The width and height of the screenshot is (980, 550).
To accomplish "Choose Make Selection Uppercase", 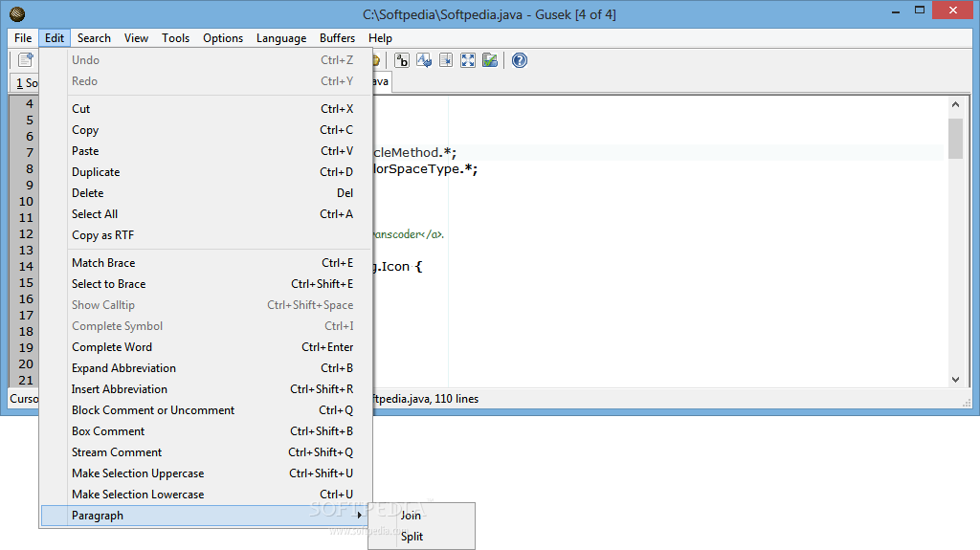I will 207,473.
